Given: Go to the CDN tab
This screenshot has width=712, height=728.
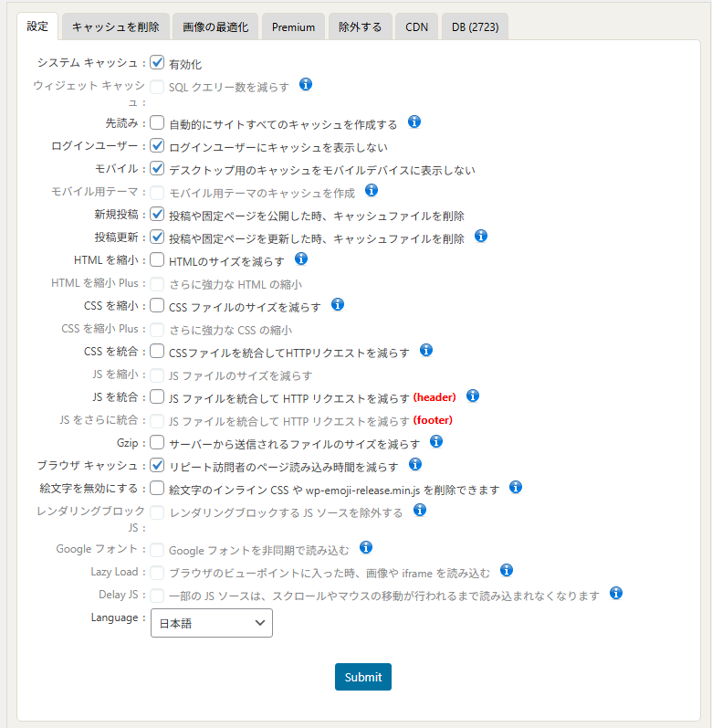Looking at the screenshot, I should point(417,26).
